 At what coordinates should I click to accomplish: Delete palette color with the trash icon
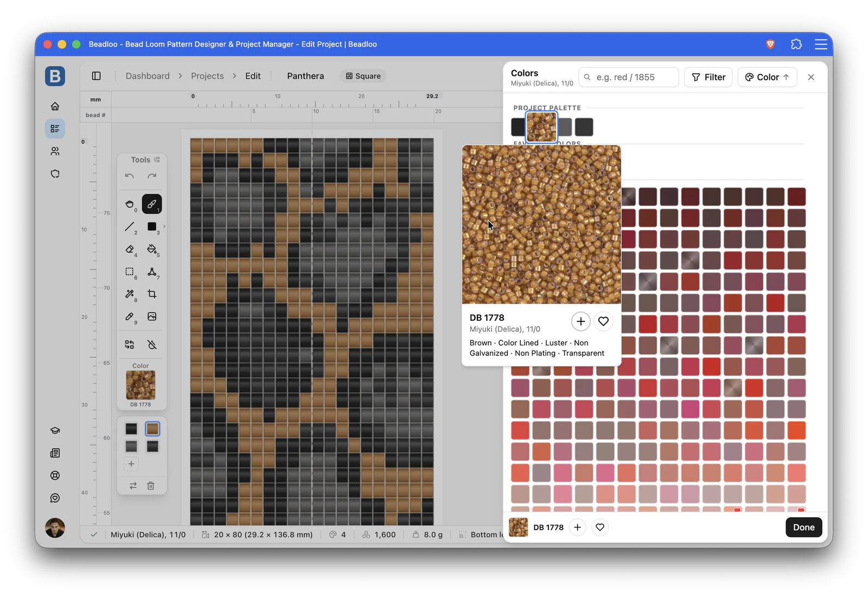151,486
